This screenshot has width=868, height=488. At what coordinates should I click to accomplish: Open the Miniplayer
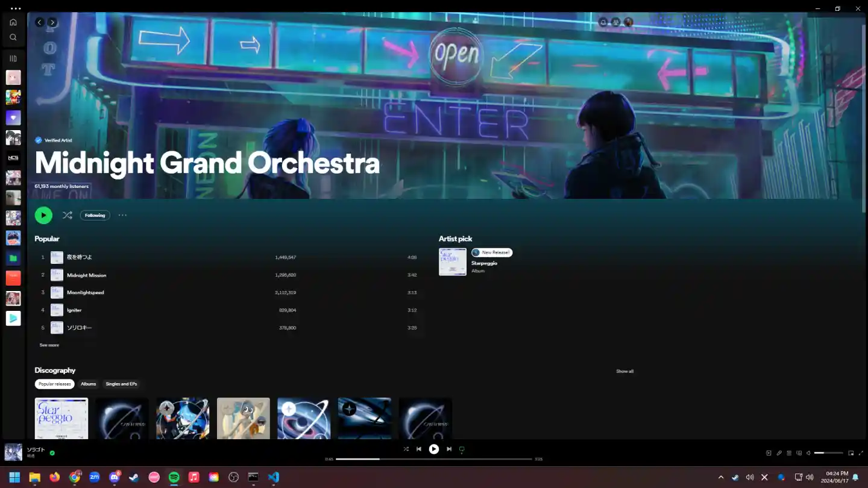click(x=851, y=452)
